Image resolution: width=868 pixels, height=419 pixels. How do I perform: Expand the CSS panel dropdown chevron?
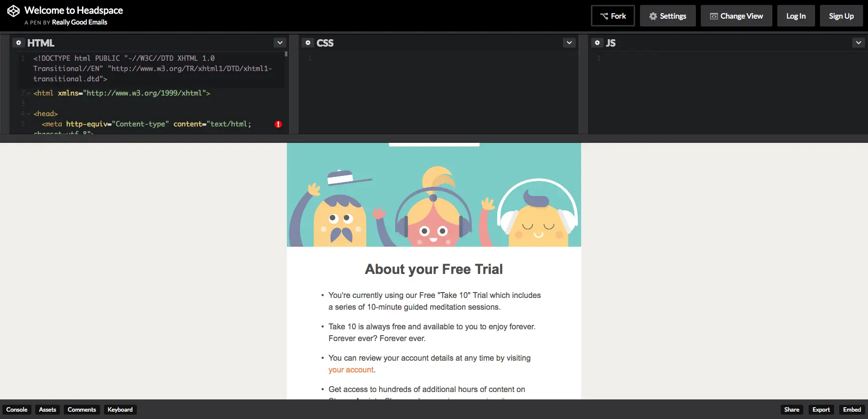pyautogui.click(x=569, y=43)
